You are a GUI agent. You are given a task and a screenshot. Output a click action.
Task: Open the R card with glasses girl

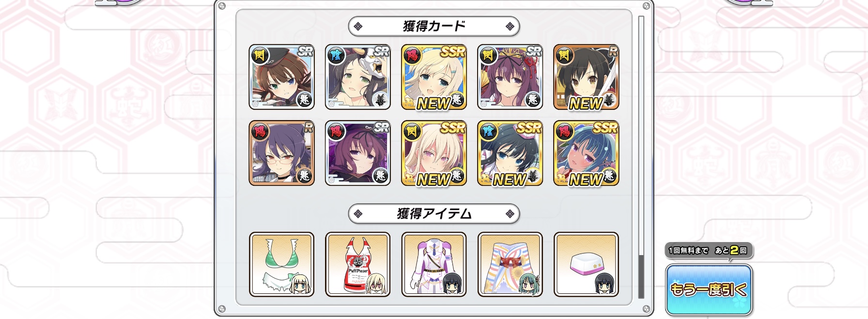click(281, 153)
